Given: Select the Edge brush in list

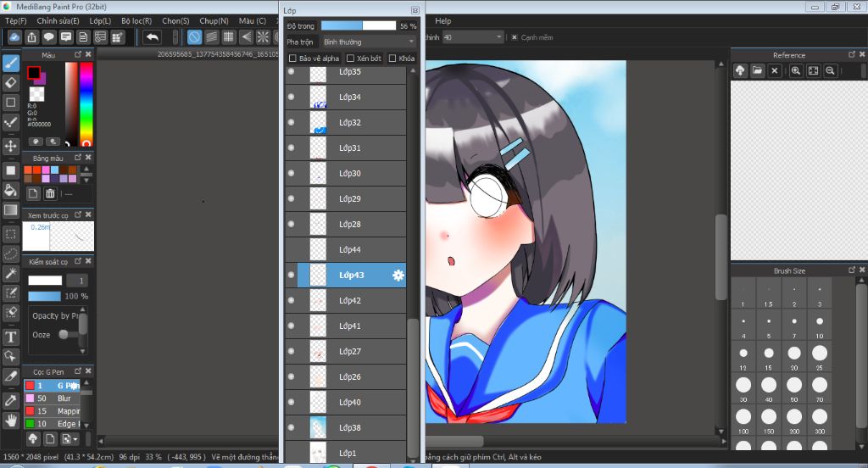Looking at the screenshot, I should (x=52, y=424).
